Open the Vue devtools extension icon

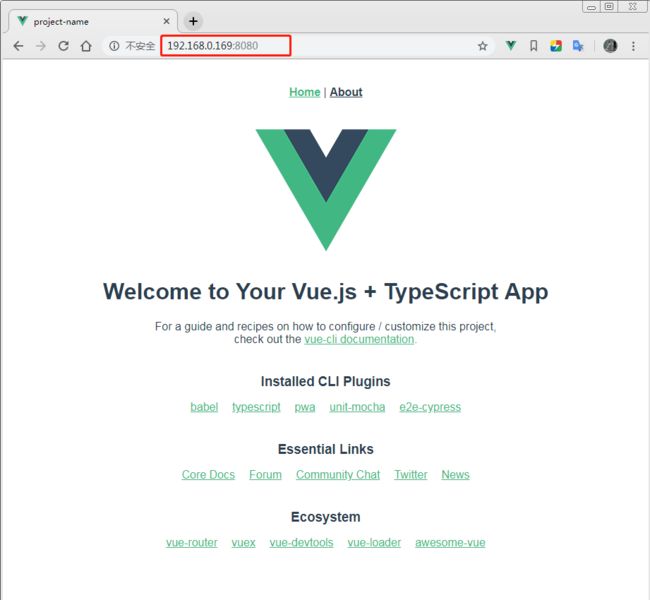pos(511,46)
